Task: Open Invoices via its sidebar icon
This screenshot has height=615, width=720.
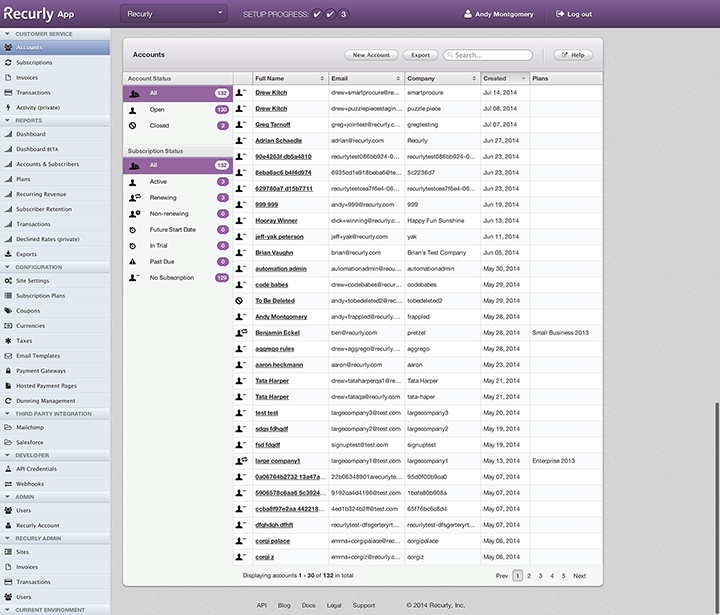Action: (8, 77)
